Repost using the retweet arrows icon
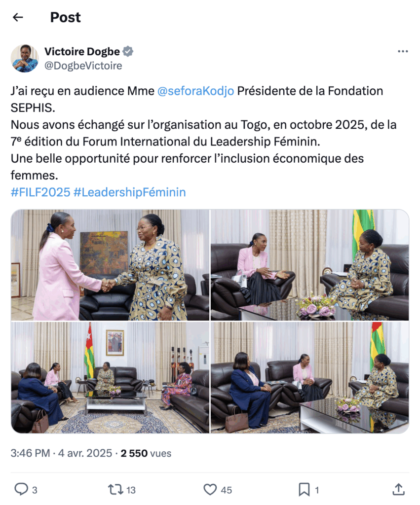 pyautogui.click(x=115, y=490)
